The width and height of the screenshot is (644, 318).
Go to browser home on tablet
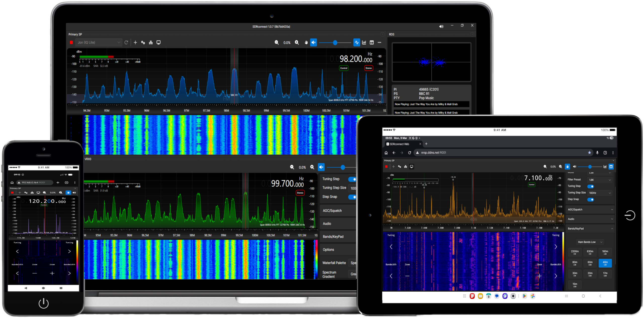(386, 153)
